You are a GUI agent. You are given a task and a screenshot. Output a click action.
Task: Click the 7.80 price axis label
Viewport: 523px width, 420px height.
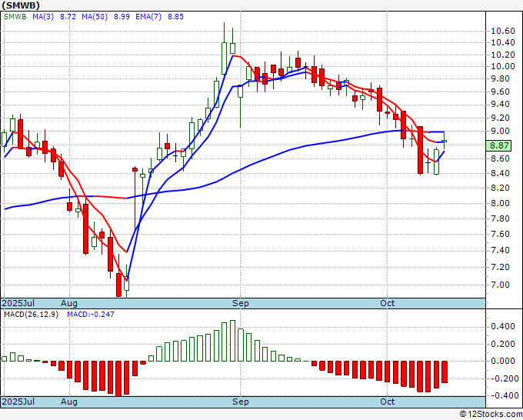(x=501, y=218)
